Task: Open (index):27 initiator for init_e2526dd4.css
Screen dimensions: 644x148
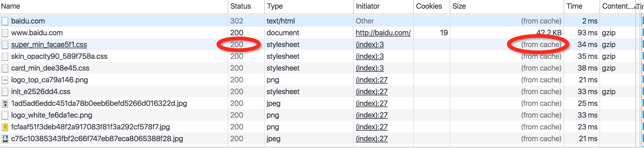Action: point(371,92)
